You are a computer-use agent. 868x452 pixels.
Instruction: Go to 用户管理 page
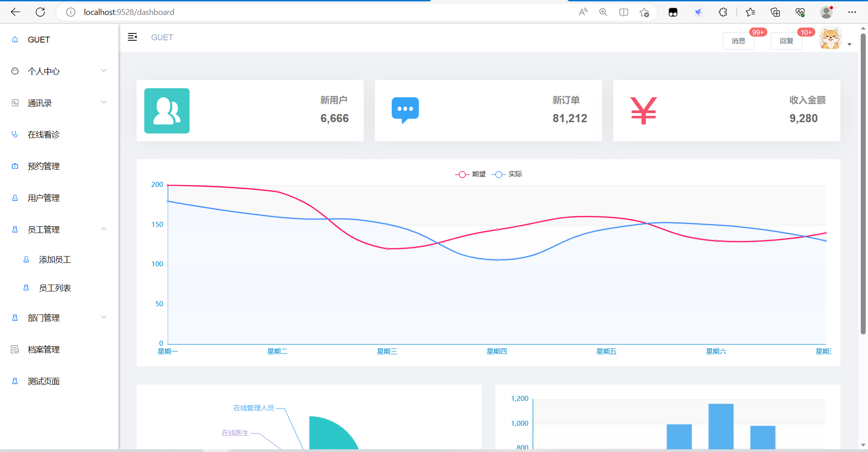point(59,198)
